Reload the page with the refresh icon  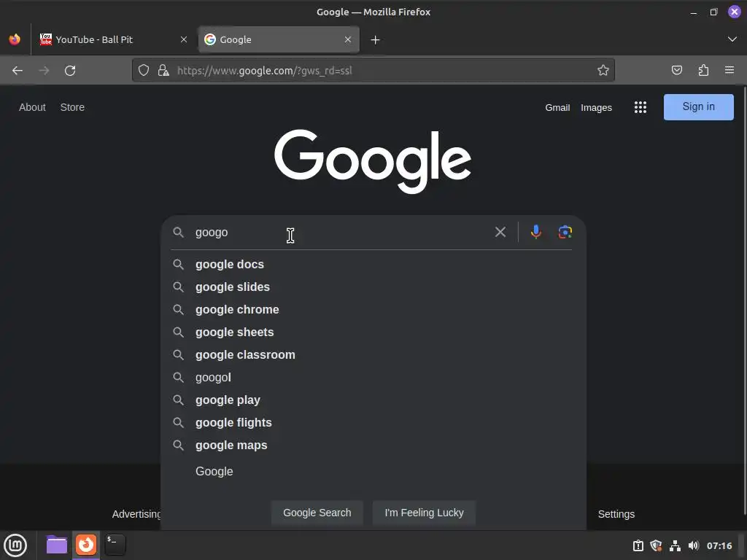(x=70, y=71)
